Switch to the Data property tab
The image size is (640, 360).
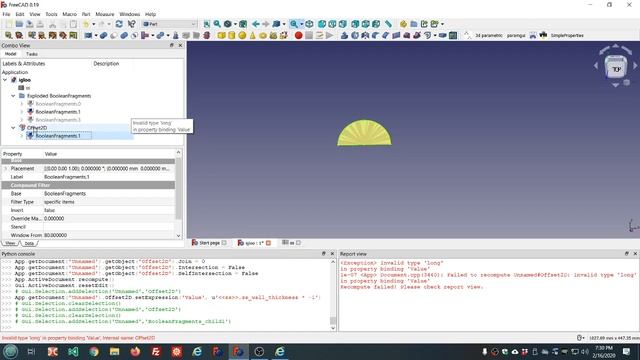(29, 243)
